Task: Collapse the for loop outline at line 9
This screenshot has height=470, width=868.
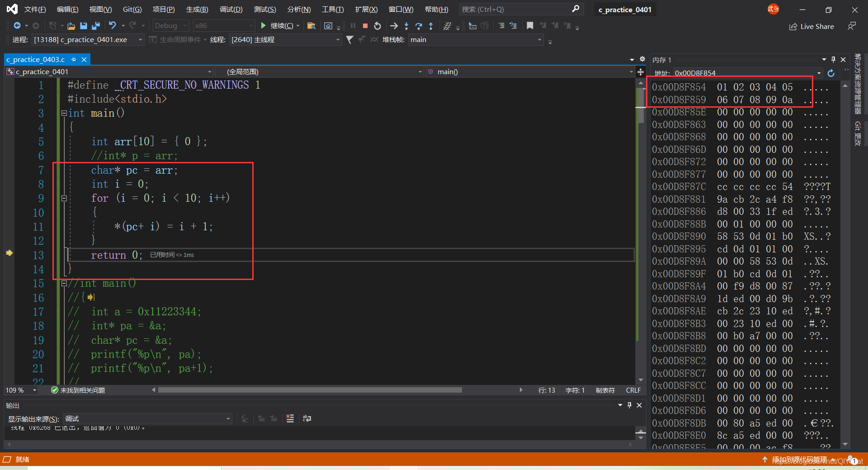Action: coord(64,198)
